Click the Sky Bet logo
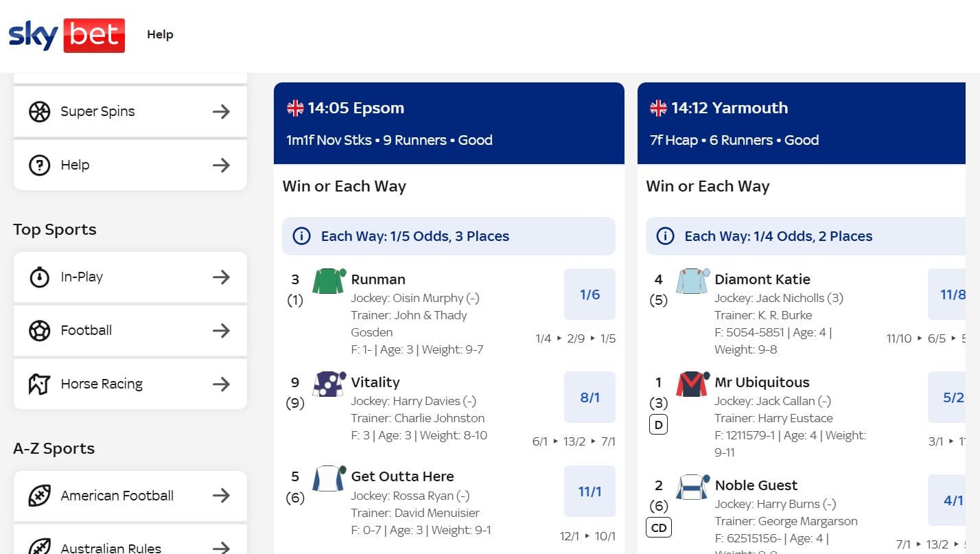 (67, 35)
